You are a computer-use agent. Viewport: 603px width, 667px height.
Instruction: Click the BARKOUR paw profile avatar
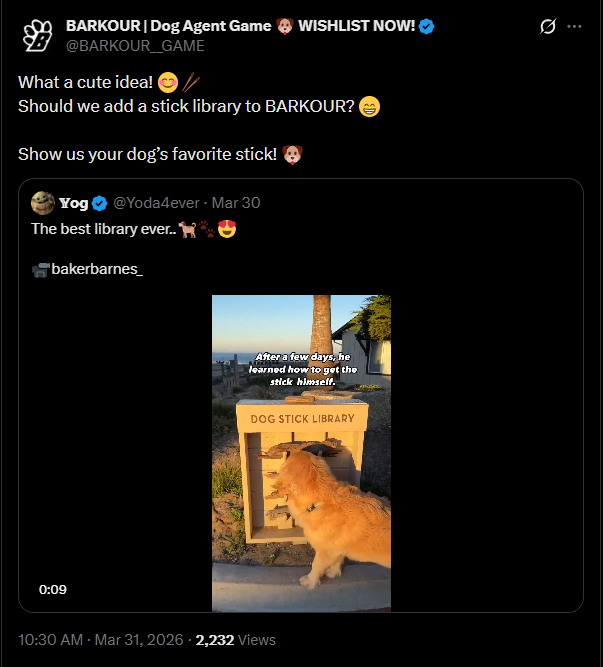pyautogui.click(x=35, y=35)
